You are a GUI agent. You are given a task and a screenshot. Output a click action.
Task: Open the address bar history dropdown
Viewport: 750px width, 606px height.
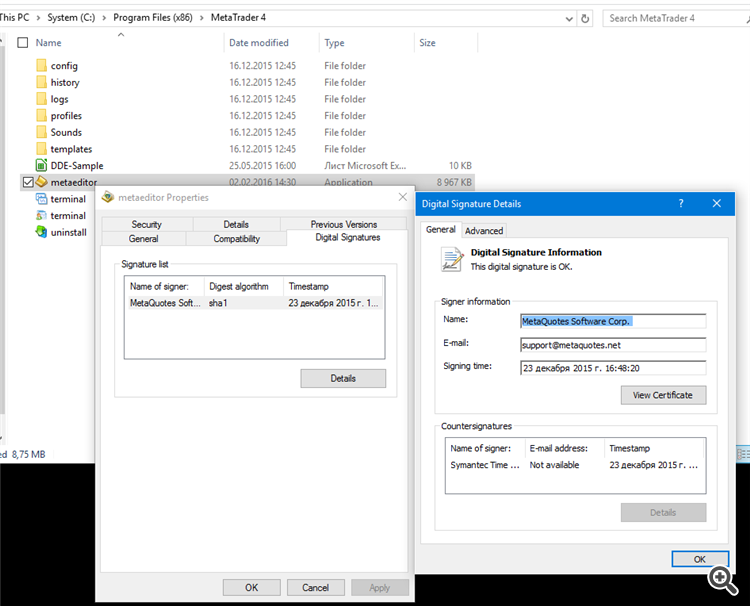[x=569, y=19]
